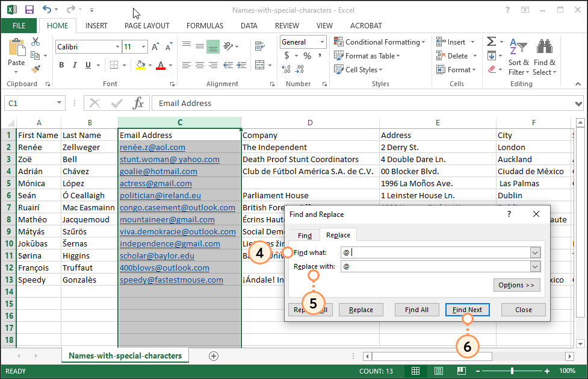Click the Format Painter brush icon
This screenshot has width=588, height=379.
pyautogui.click(x=36, y=69)
